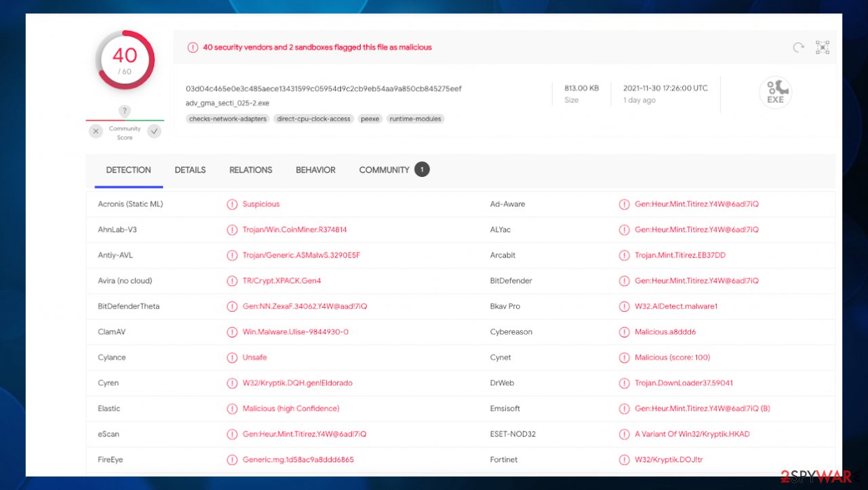This screenshot has width=868, height=490.
Task: Click the warning icon next to Suspicious
Action: pyautogui.click(x=232, y=204)
